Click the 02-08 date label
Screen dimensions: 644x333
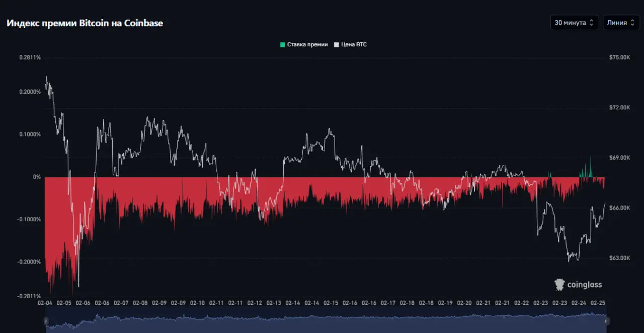pos(140,303)
